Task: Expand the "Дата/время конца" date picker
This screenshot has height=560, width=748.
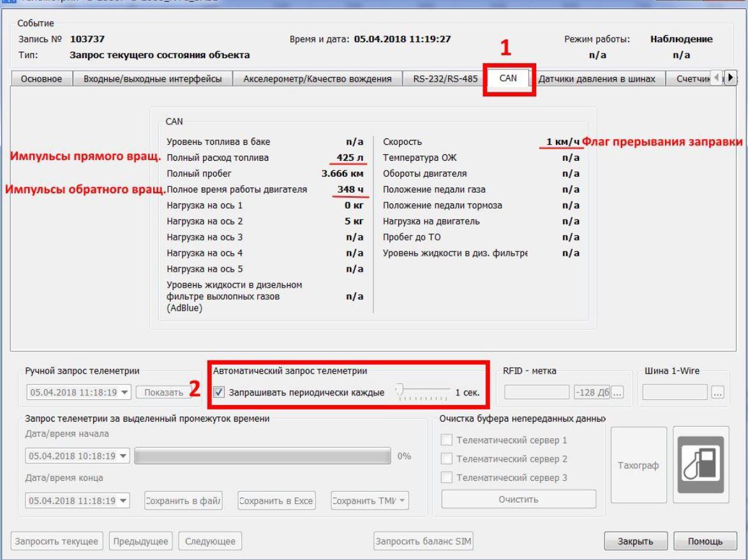Action: (123, 500)
